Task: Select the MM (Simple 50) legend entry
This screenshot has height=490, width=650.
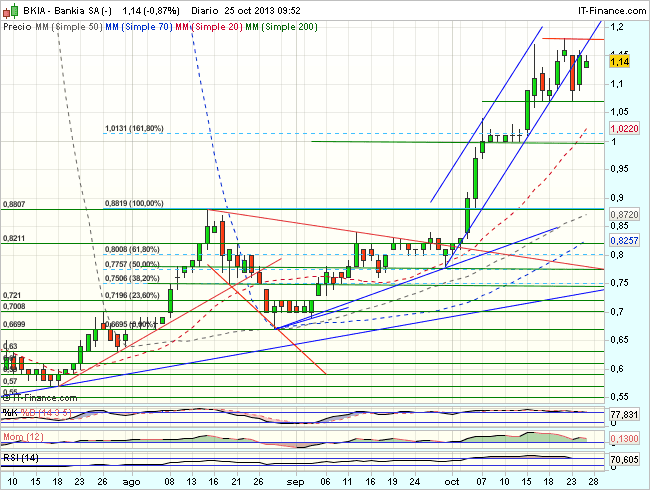Action: [68, 27]
